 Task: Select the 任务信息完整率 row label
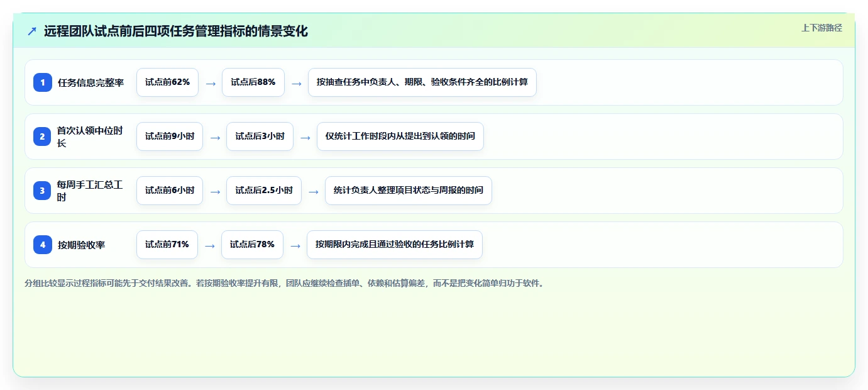pos(91,82)
